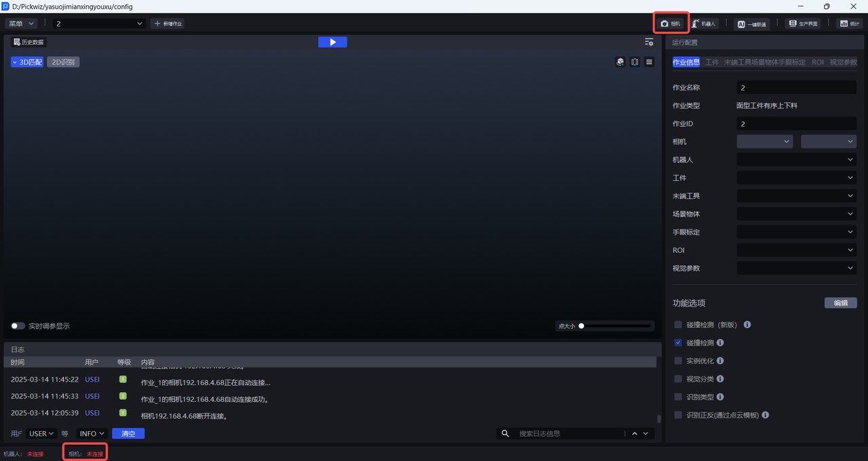Image resolution: width=868 pixels, height=461 pixels.
Task: Expand the 机器人 dropdown in job info
Action: [796, 160]
